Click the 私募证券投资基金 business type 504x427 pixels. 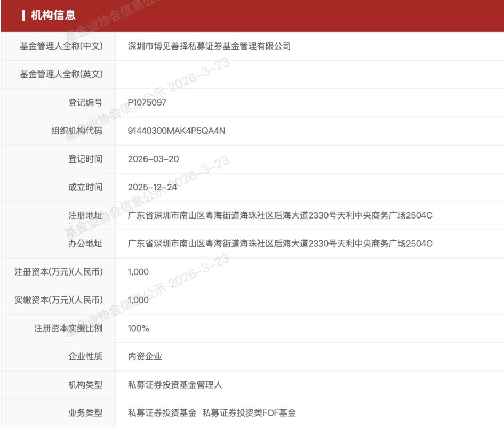click(x=162, y=414)
